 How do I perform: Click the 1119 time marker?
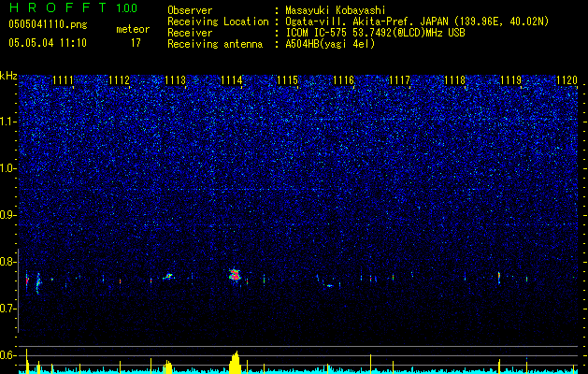(511, 80)
